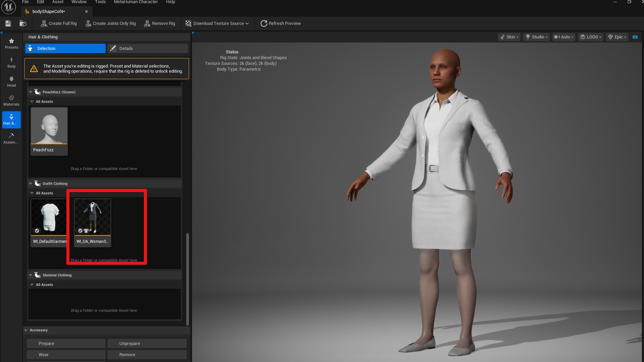
Task: Open the Presets sidebar panel
Action: point(11,43)
